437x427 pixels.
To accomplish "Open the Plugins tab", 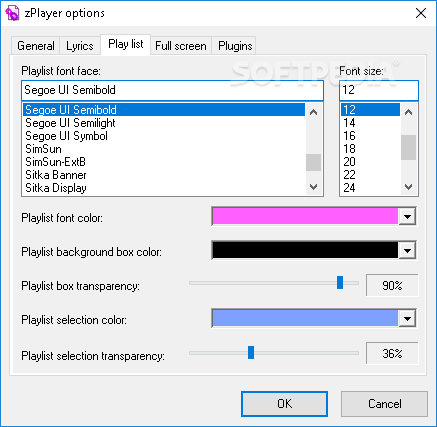I will coord(235,46).
